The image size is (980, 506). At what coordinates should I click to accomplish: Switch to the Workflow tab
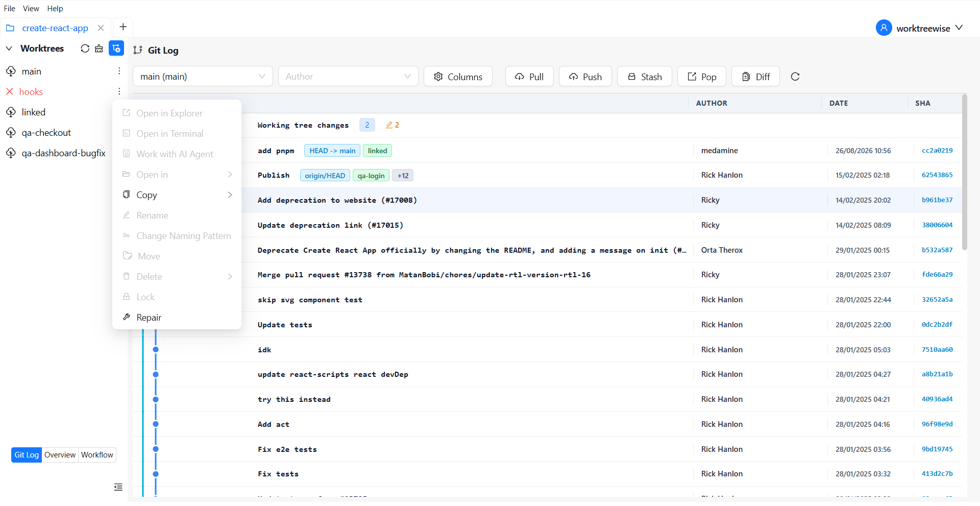pos(97,455)
